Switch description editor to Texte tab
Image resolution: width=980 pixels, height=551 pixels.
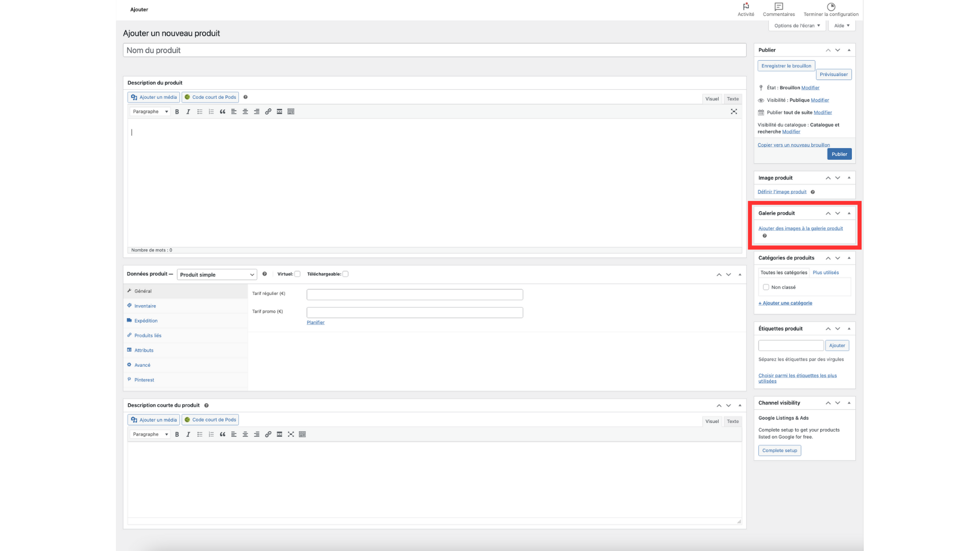point(732,99)
